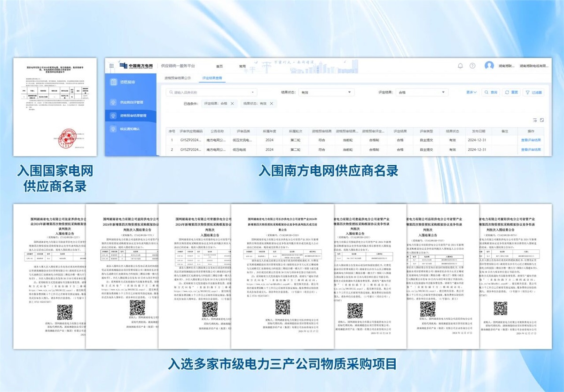Click the user avatar icon
Image resolution: width=564 pixels, height=392 pixels.
[489, 65]
